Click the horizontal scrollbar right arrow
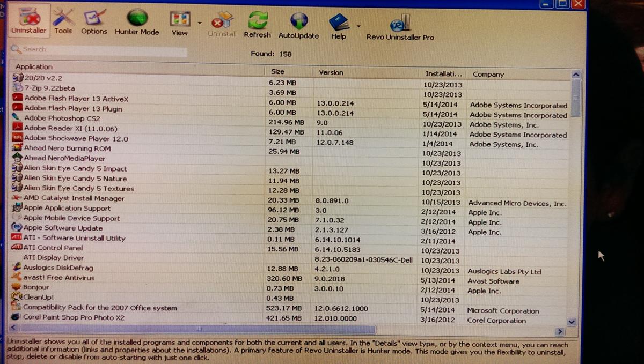Viewport: 644px width, 364px height. click(x=560, y=332)
